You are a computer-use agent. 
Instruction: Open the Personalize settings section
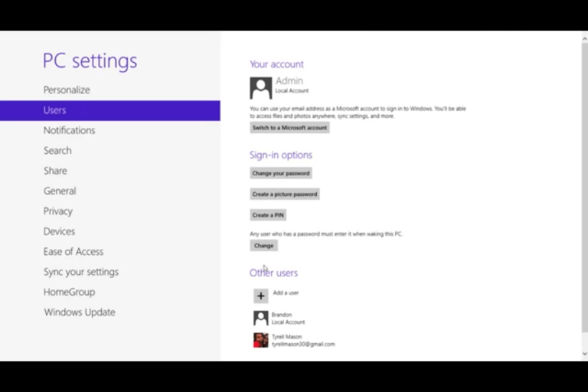click(x=67, y=90)
